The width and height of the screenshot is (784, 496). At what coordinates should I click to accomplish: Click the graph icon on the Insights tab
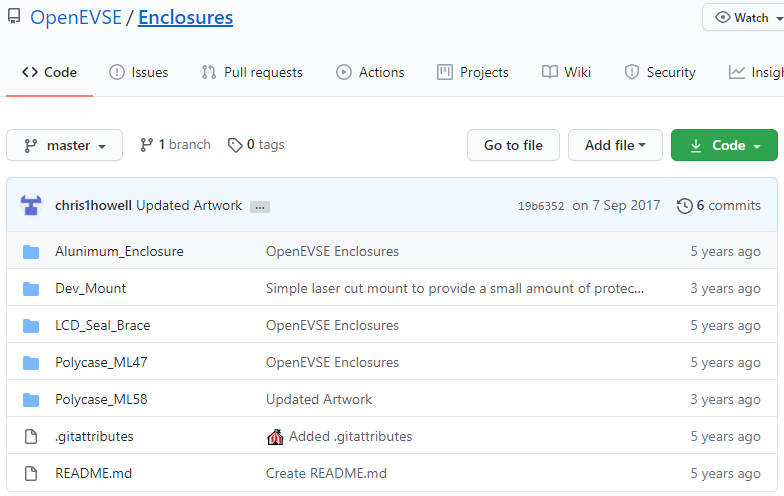point(736,72)
